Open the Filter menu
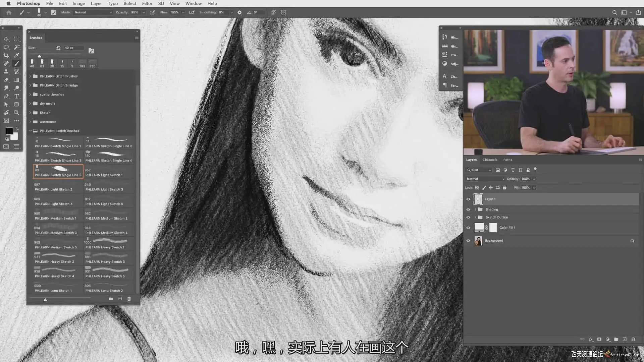This screenshot has height=362, width=644. [147, 3]
